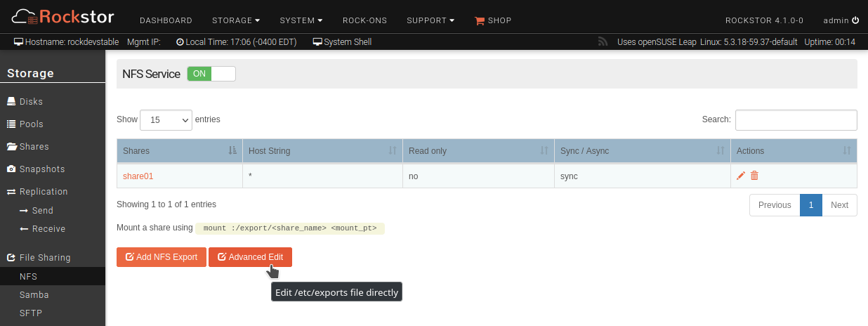Expand the System menu
The image size is (868, 326).
point(301,20)
